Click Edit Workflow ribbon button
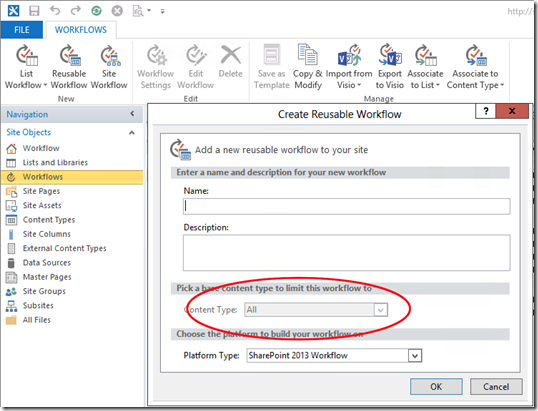538x411 pixels. (x=196, y=67)
